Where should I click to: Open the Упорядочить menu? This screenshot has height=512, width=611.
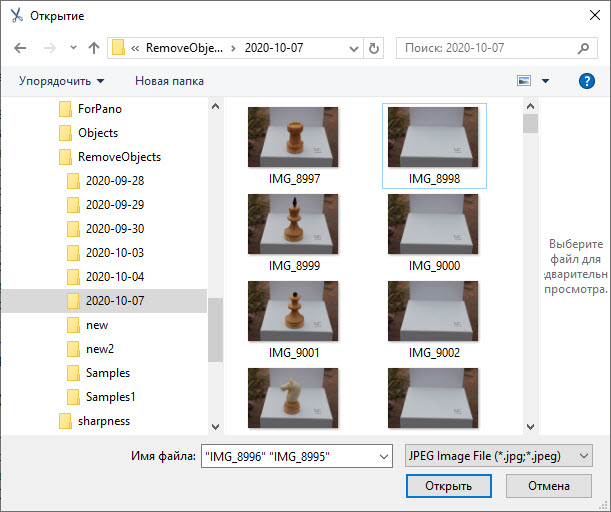62,81
